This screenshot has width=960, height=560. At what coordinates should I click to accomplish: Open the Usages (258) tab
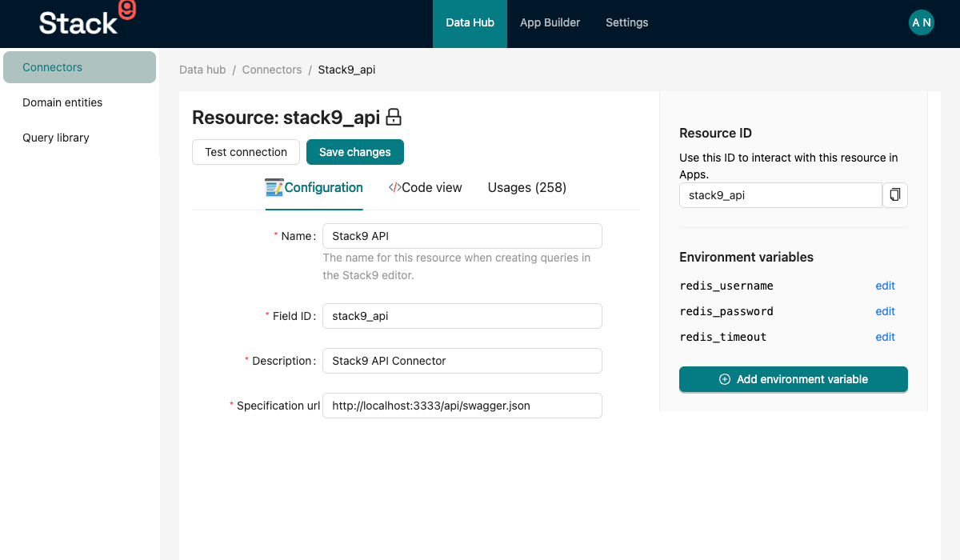point(526,188)
